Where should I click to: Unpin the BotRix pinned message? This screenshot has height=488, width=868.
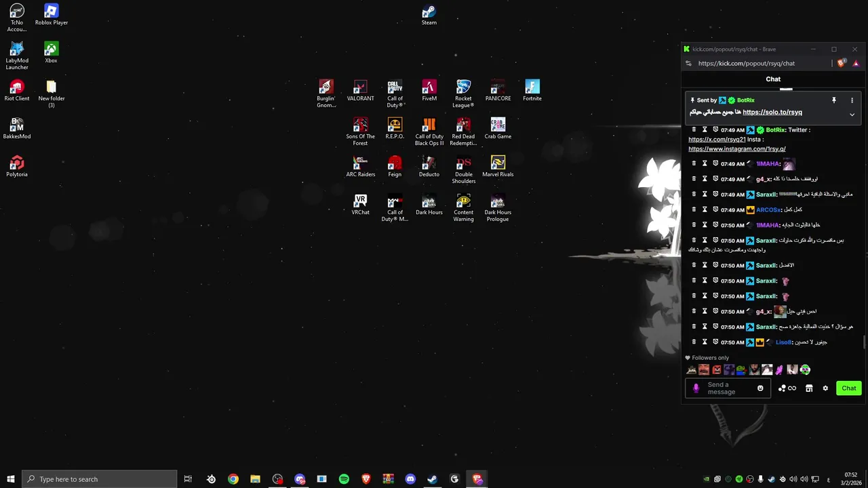(x=834, y=100)
